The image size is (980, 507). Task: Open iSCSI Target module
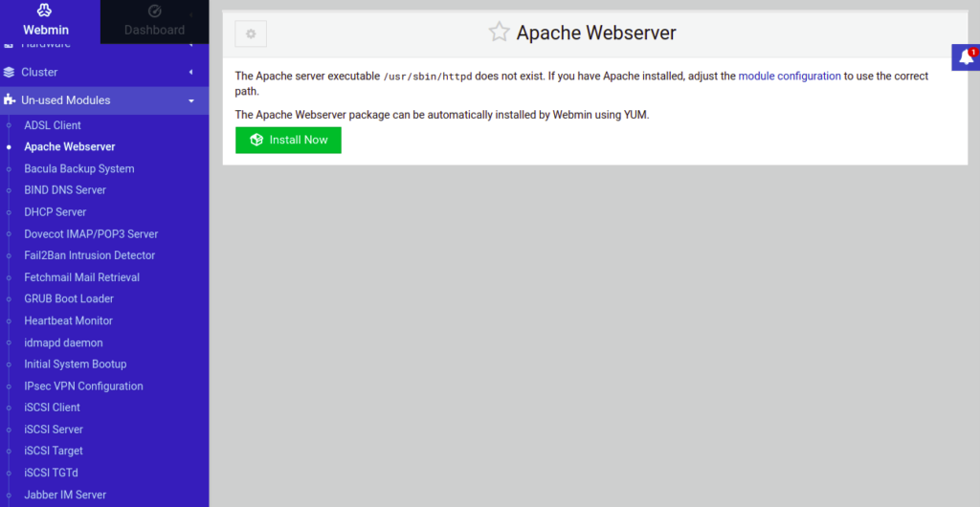(x=54, y=451)
